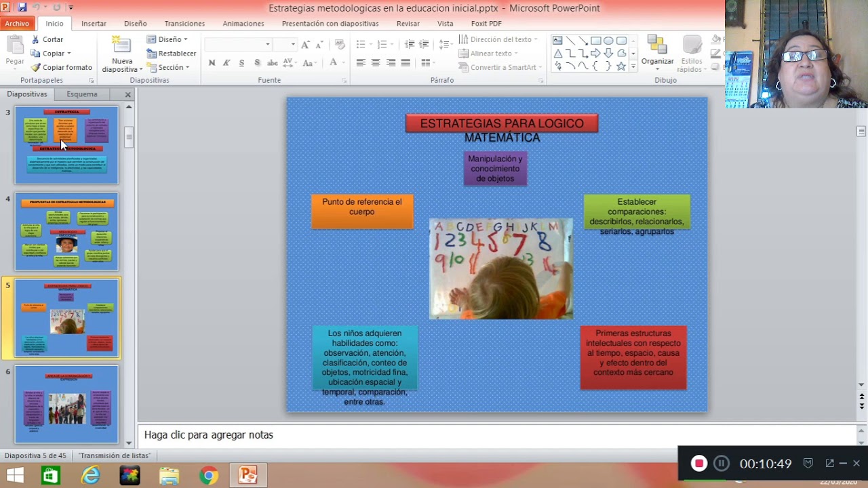
Task: Select the triangle shape
Action: click(x=557, y=54)
